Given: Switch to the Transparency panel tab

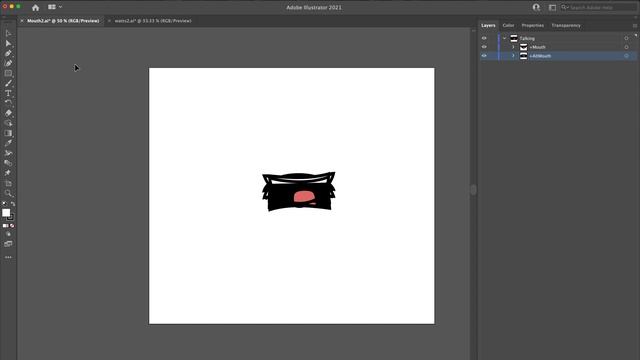Looking at the screenshot, I should point(566,25).
